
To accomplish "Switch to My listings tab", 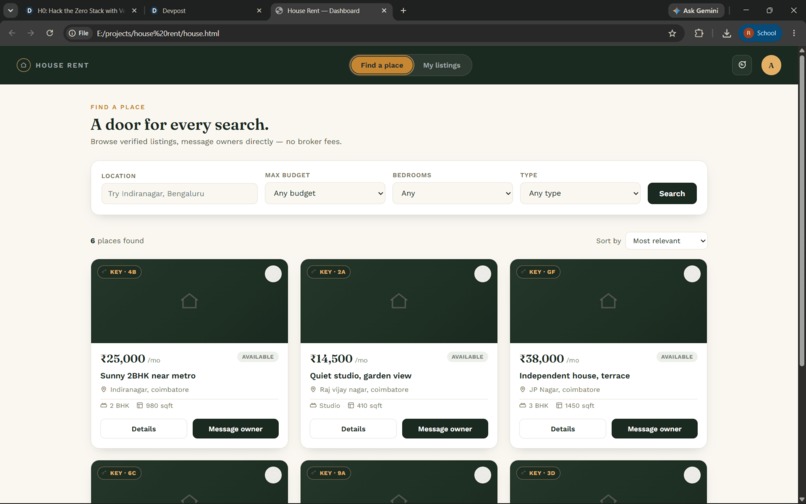I will click(x=442, y=65).
